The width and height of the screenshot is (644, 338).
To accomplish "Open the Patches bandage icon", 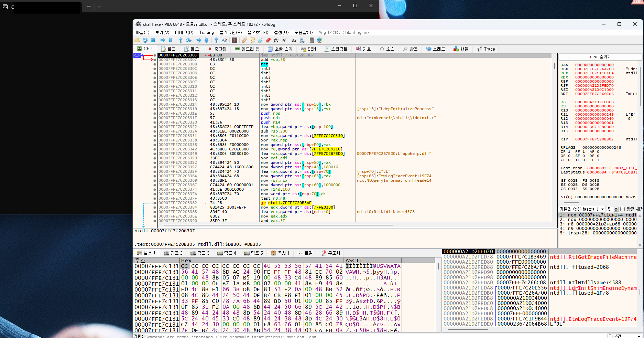I will 244,40.
